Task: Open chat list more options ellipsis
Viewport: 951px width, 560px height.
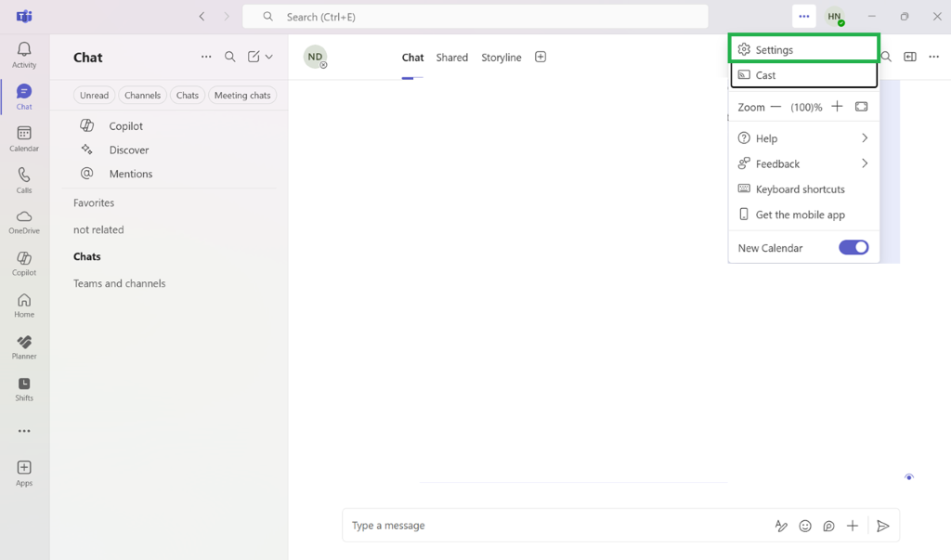Action: [206, 57]
